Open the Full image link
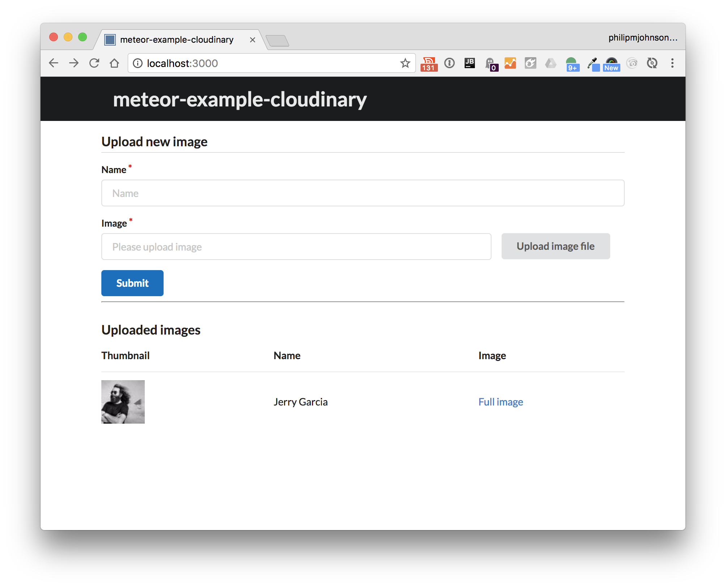 click(x=501, y=402)
